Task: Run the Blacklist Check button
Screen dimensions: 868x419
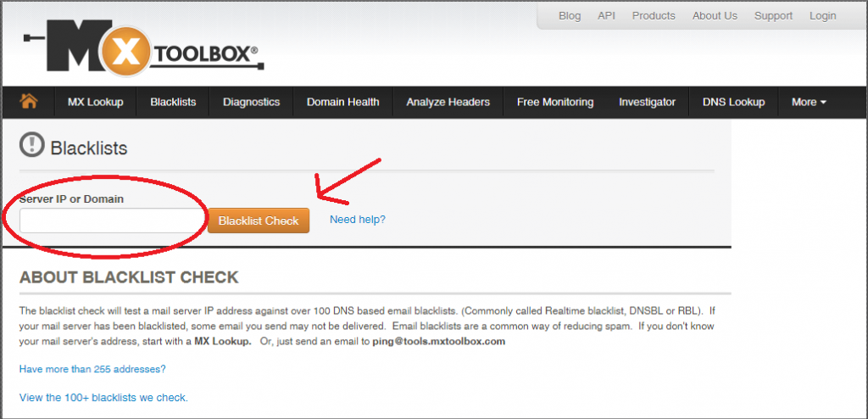Action: point(259,221)
